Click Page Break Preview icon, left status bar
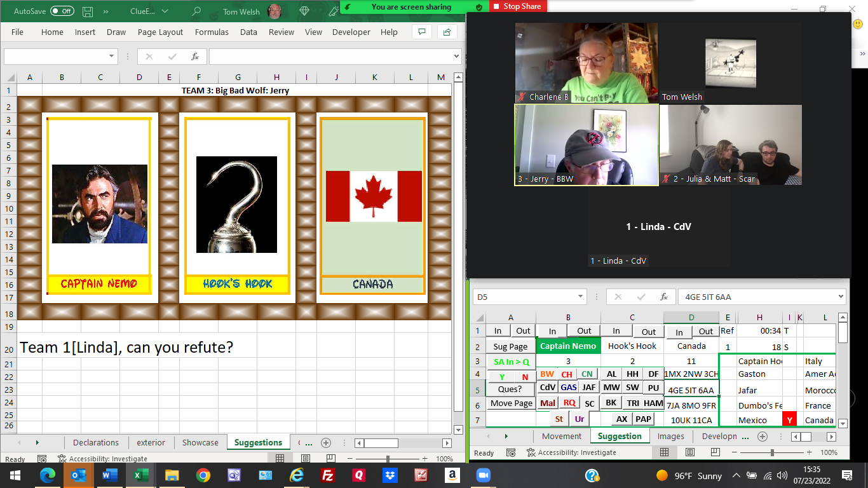The height and width of the screenshot is (488, 868). 330,459
